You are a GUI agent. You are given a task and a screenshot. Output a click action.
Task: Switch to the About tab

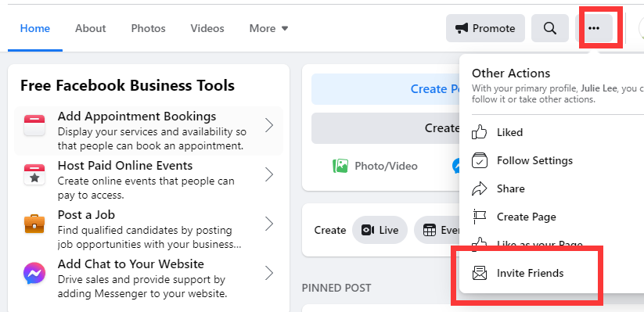coord(90,28)
